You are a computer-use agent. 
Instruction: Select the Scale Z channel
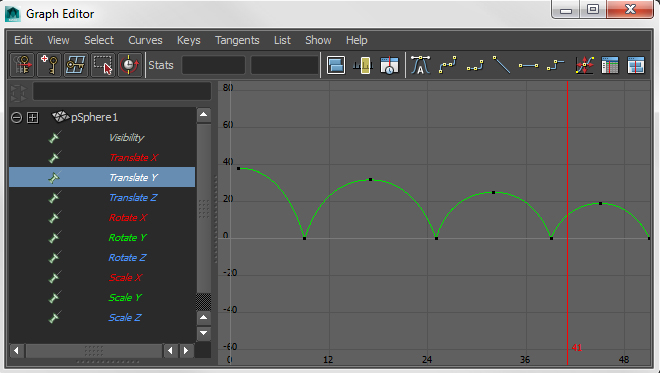pyautogui.click(x=125, y=317)
